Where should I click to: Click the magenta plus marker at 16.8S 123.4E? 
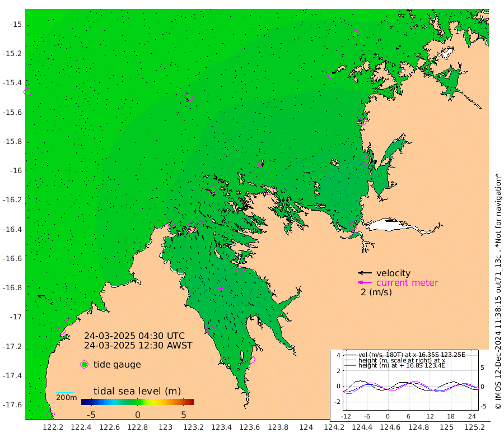tap(221, 289)
